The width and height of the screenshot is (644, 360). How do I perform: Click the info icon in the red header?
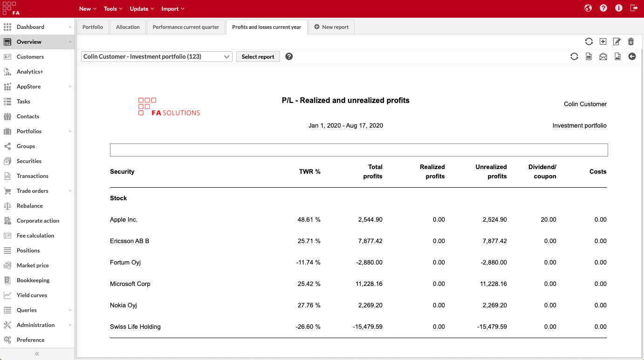pos(619,8)
